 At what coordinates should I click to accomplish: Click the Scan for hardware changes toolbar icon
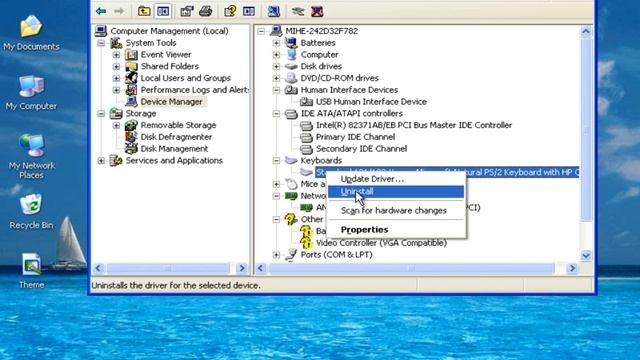273,11
